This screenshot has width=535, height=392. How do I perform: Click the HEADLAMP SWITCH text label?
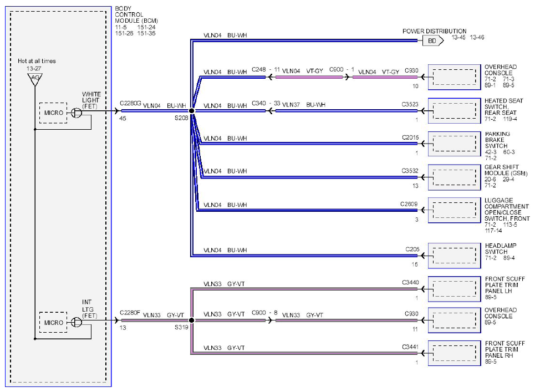(501, 249)
